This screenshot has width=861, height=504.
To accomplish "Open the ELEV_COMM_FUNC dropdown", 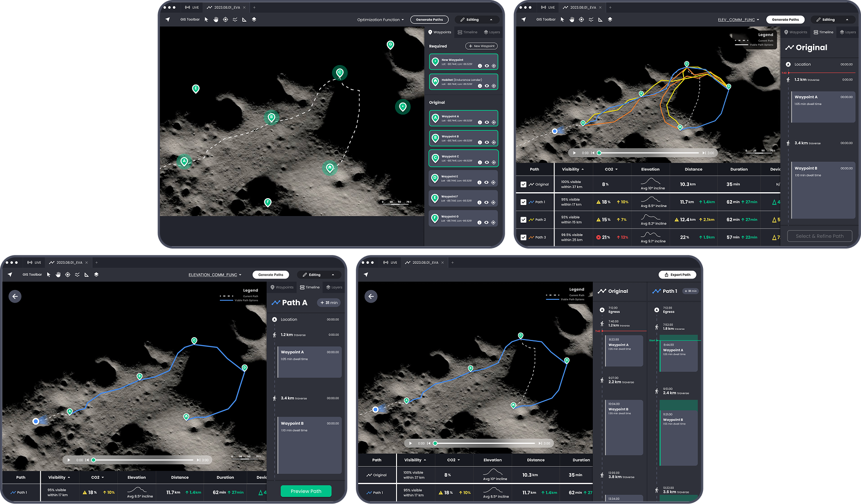I will point(739,20).
